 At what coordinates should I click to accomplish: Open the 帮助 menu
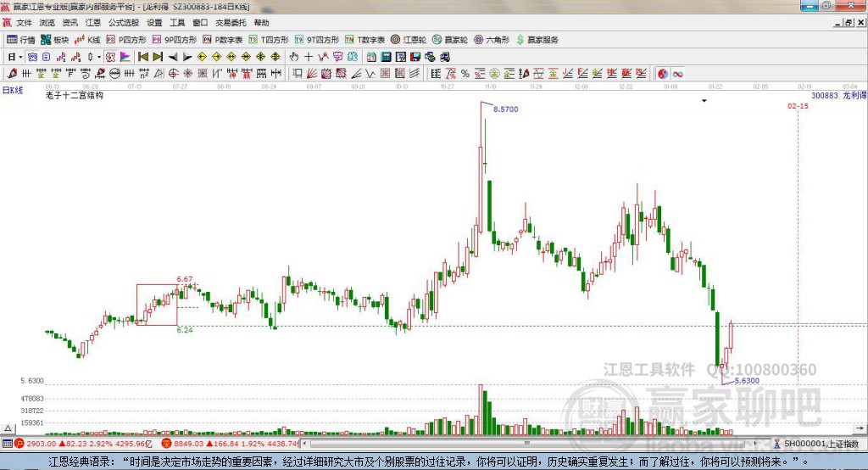261,23
